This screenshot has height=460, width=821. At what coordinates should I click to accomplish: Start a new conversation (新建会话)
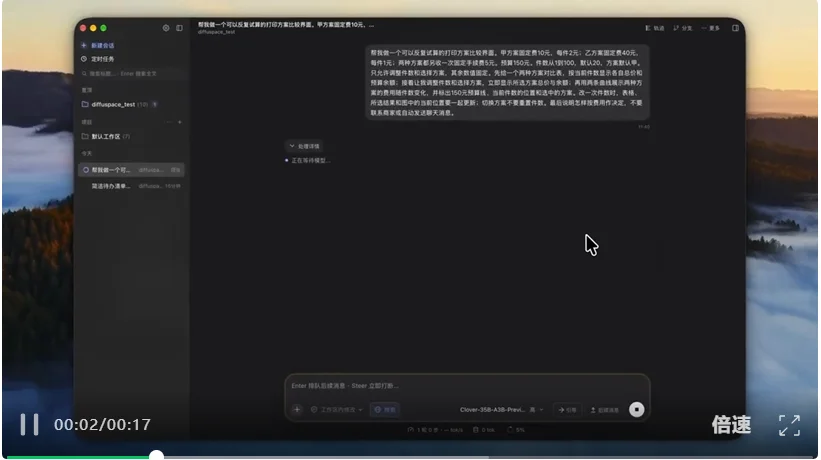point(98,46)
